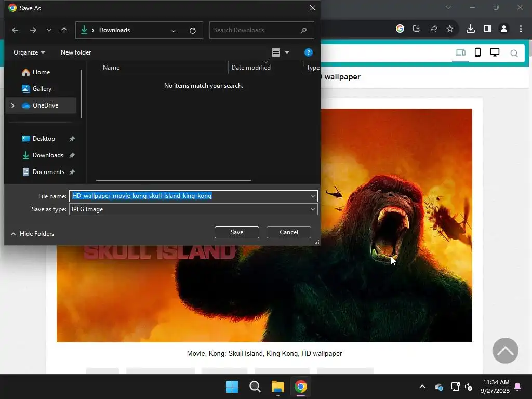The width and height of the screenshot is (532, 399).
Task: Click the scroll-to-top arrow button
Action: tap(505, 351)
